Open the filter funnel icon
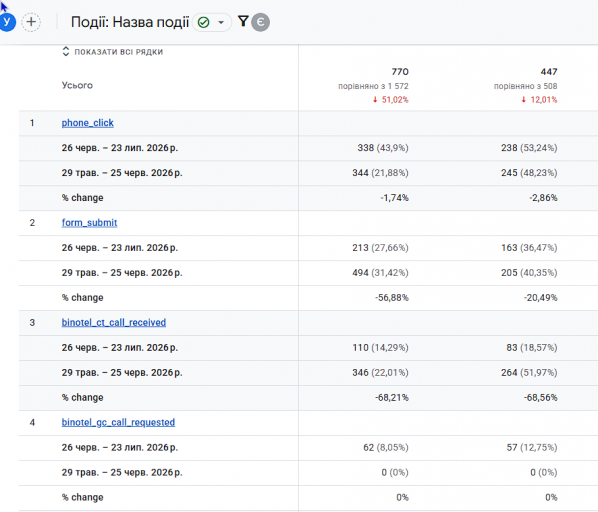Screen dimensions: 598x512 point(243,21)
